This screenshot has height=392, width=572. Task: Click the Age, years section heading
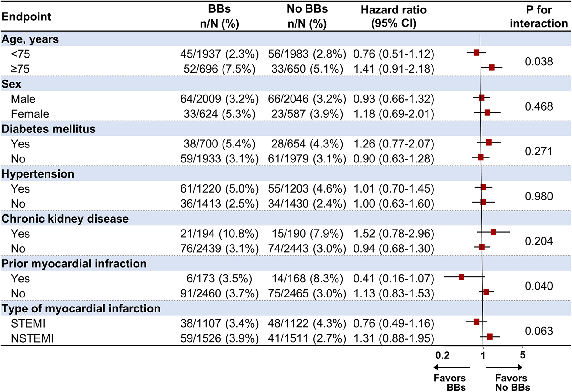click(30, 39)
